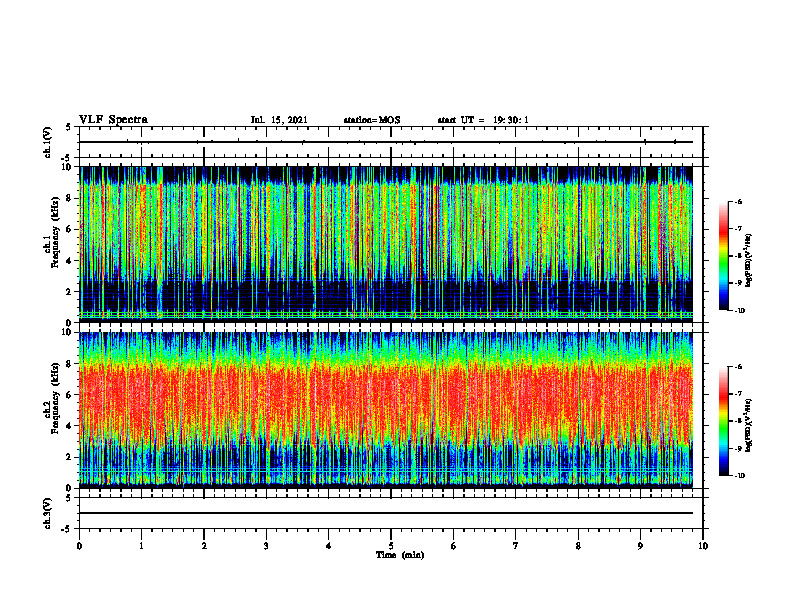The image size is (792, 612).
Task: Click the "Time (min)" axis label
Action: coord(400,555)
